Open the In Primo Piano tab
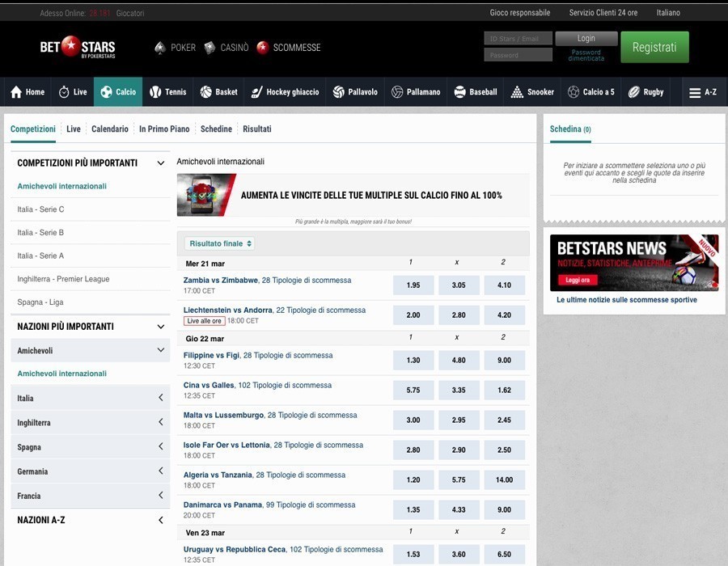This screenshot has width=728, height=566. point(164,129)
